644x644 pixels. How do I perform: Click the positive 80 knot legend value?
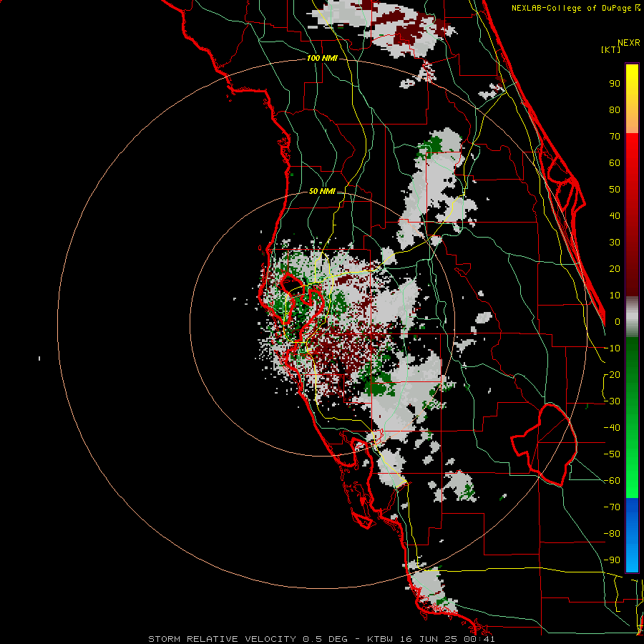[x=615, y=110]
